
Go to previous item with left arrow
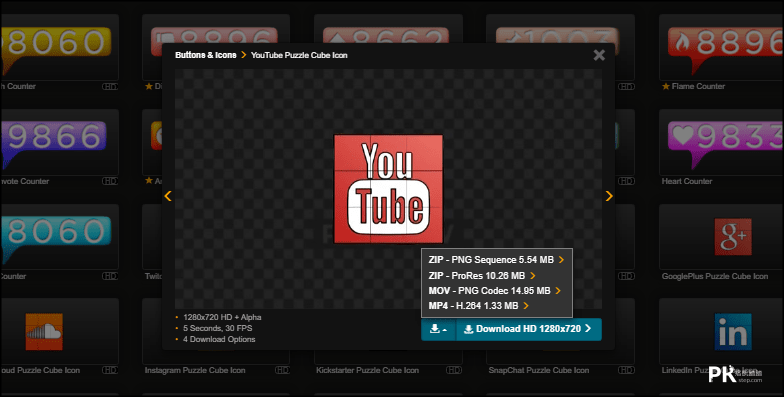pos(168,196)
